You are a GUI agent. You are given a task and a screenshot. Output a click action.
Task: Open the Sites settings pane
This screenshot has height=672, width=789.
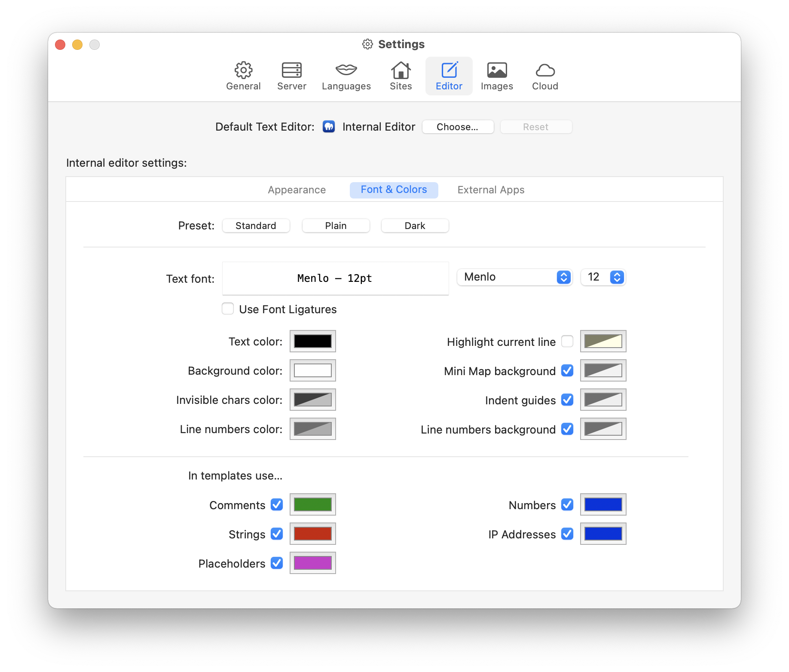[x=401, y=76]
